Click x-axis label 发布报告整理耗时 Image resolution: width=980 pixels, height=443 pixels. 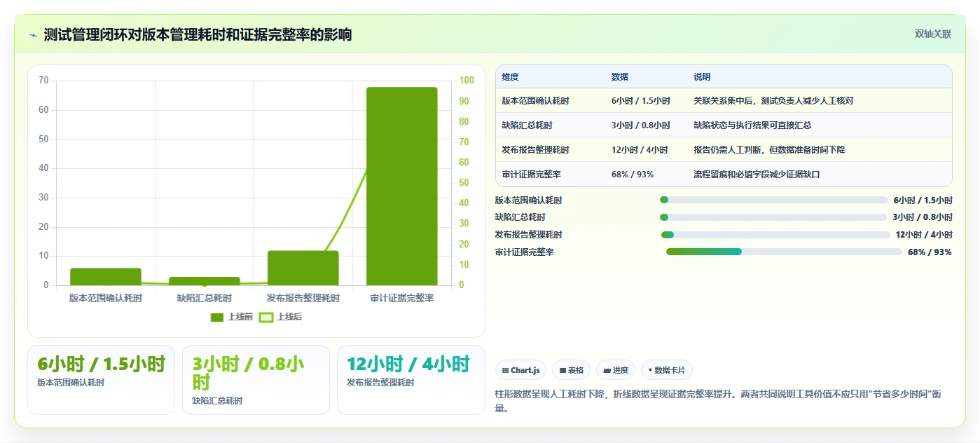click(303, 298)
